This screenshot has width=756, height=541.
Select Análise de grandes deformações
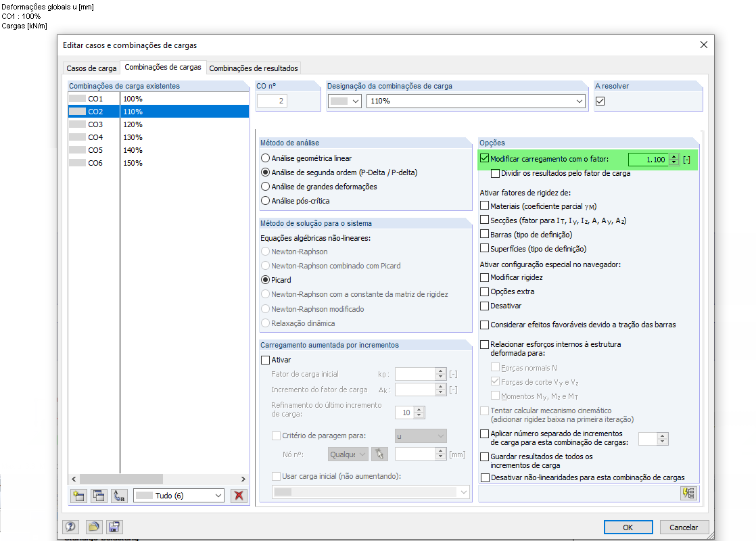(x=265, y=186)
